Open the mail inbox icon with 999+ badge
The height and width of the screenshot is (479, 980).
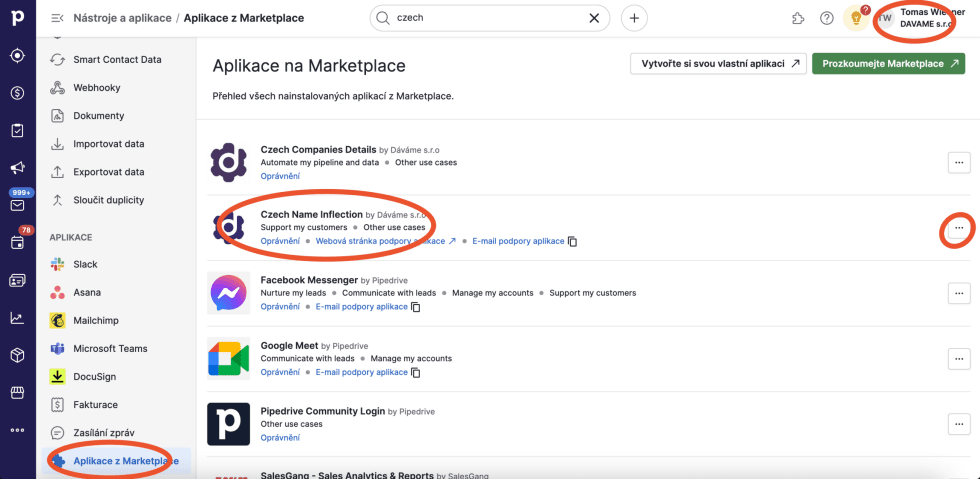pos(17,205)
